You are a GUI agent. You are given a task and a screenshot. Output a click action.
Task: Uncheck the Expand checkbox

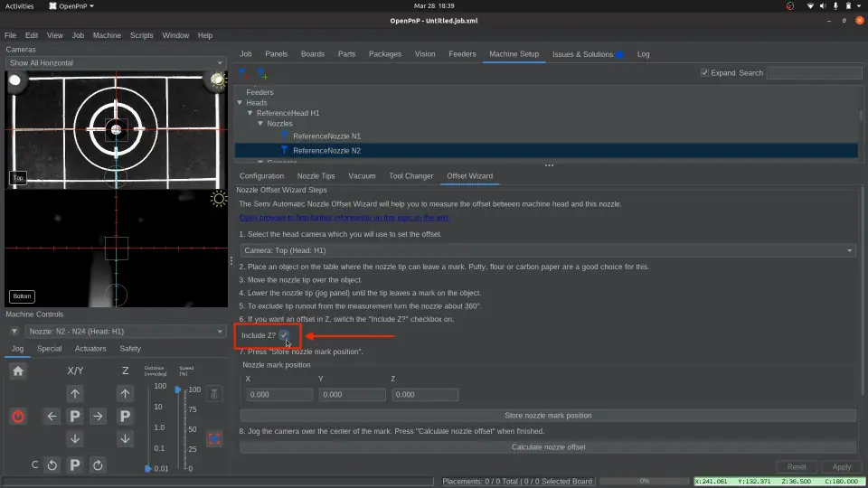pyautogui.click(x=705, y=73)
